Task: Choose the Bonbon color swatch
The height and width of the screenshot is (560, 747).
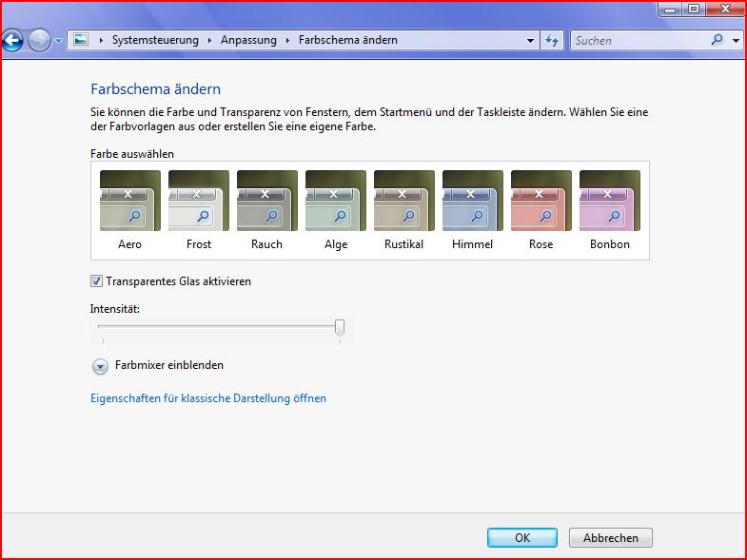Action: [x=610, y=201]
